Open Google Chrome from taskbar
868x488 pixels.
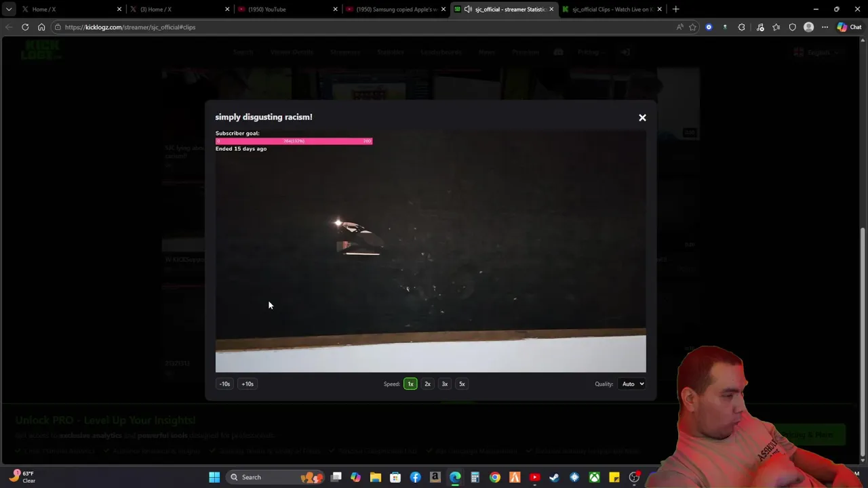pyautogui.click(x=495, y=477)
